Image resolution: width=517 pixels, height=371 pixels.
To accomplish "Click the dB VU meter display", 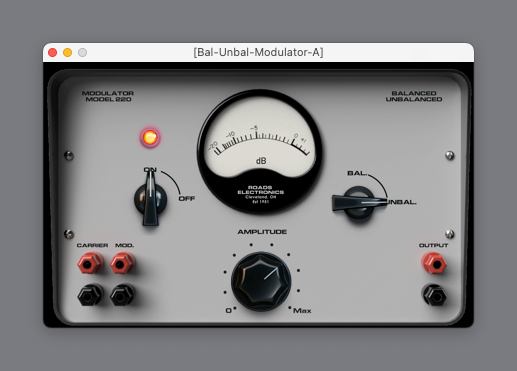I will [x=260, y=152].
